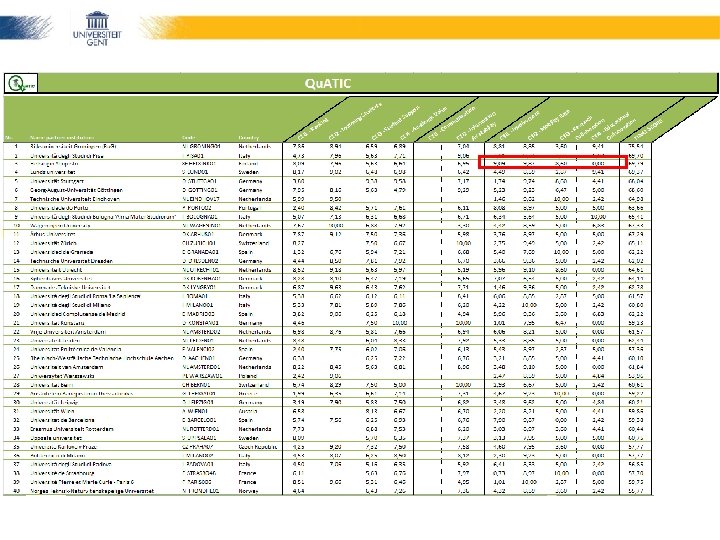Select Université de Strasbourg name cell

62,473
